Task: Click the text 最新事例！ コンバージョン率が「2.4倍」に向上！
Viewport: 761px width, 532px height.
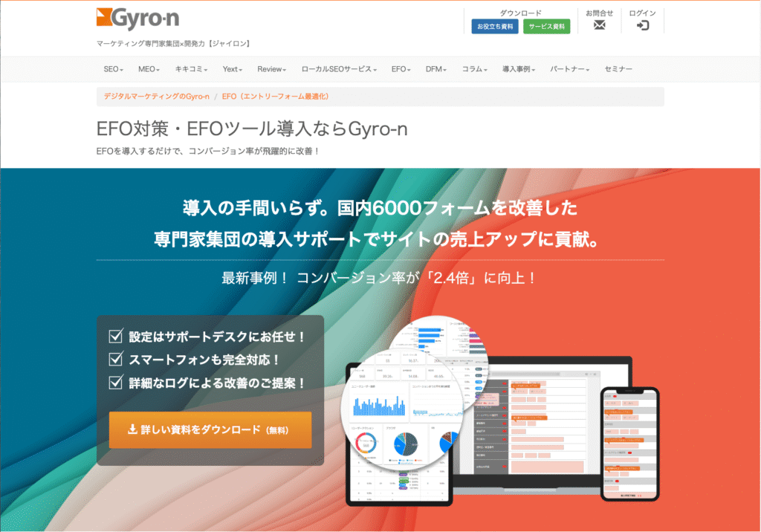Action: [380, 278]
